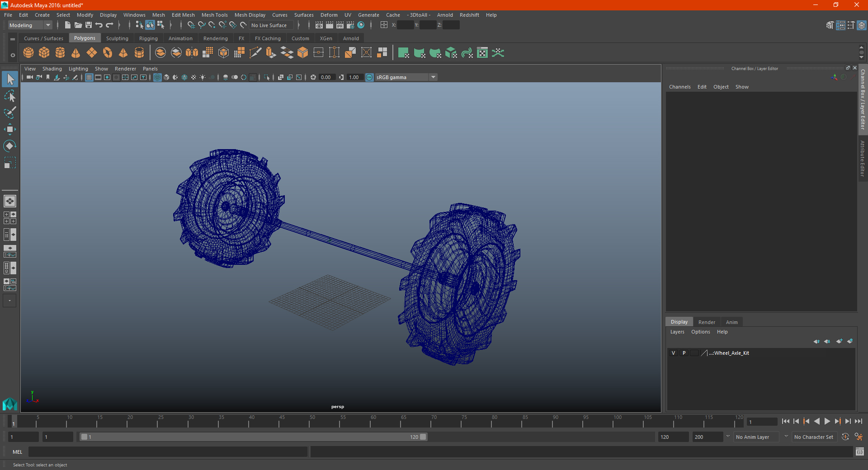Redo the action with the arrow icon
This screenshot has height=470, width=868.
[109, 25]
